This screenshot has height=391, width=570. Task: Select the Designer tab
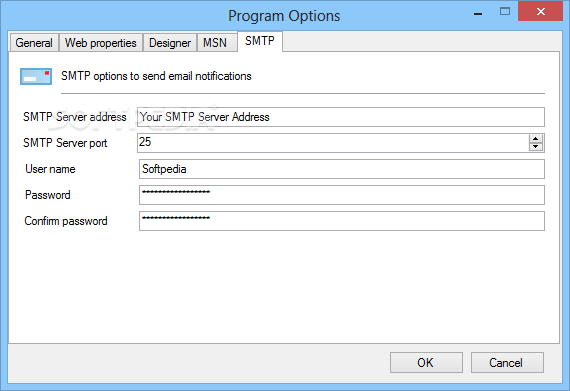coord(170,43)
